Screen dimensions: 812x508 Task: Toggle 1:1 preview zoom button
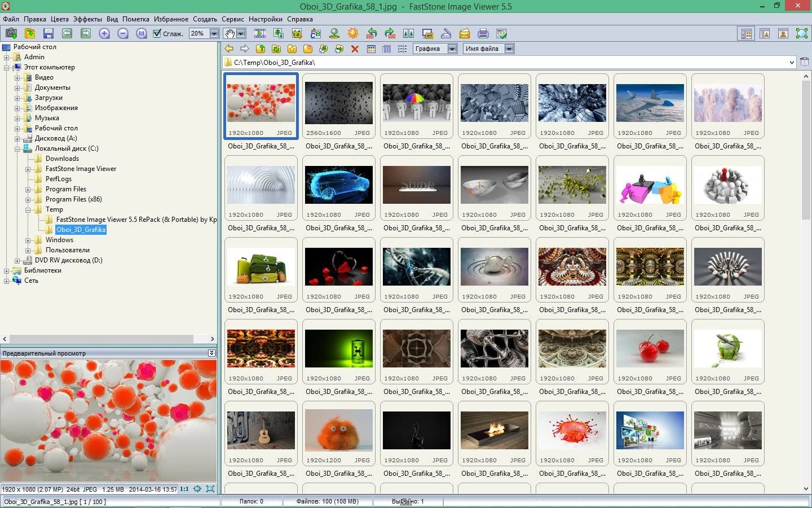click(x=184, y=489)
